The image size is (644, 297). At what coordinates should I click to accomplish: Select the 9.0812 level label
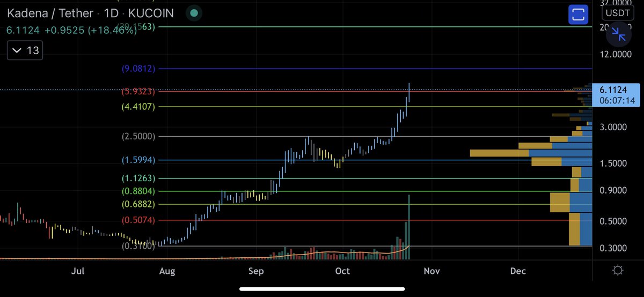(138, 69)
